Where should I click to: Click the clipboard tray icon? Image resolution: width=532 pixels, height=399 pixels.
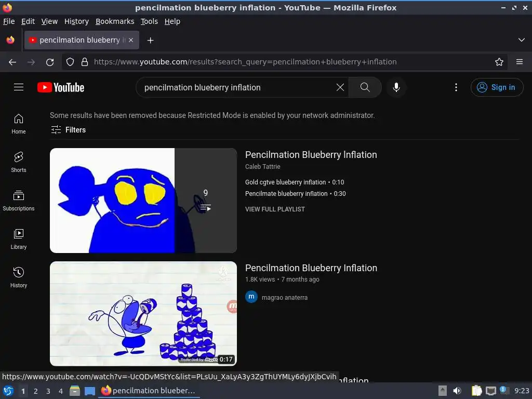point(477,391)
